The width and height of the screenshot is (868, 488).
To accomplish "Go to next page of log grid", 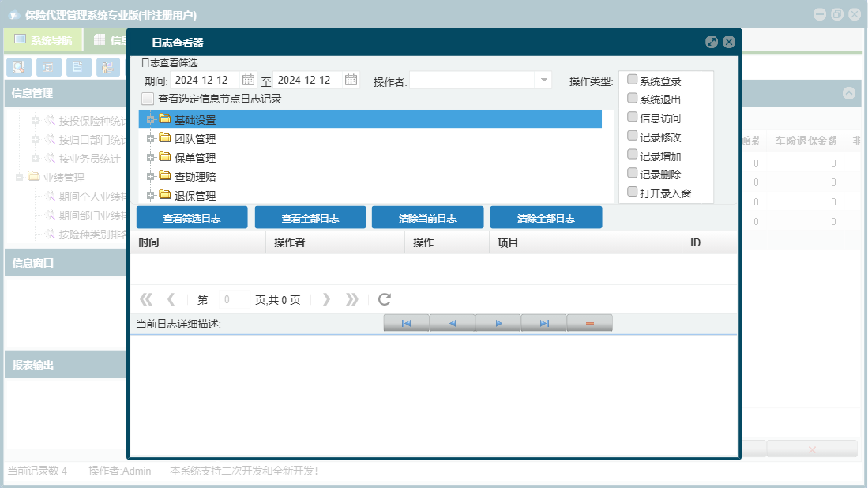I will [327, 299].
